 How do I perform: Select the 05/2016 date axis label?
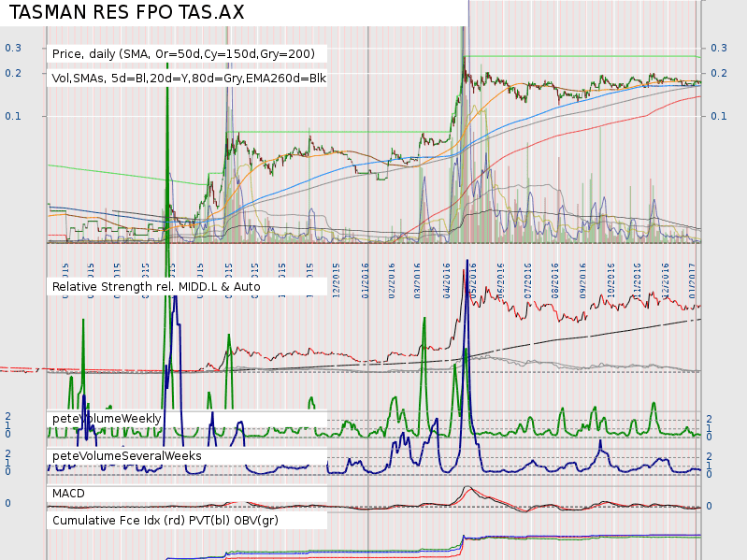click(x=473, y=280)
